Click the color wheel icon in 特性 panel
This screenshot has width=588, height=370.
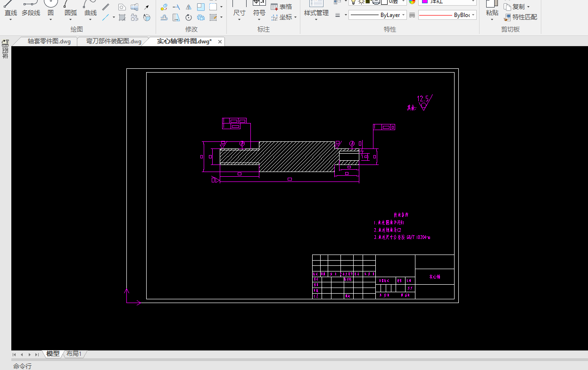[x=412, y=2]
